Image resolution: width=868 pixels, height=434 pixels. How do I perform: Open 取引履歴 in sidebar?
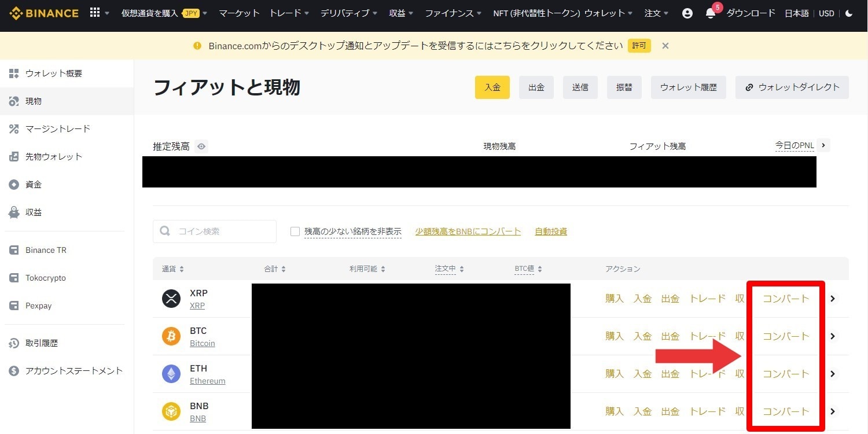tap(67, 343)
